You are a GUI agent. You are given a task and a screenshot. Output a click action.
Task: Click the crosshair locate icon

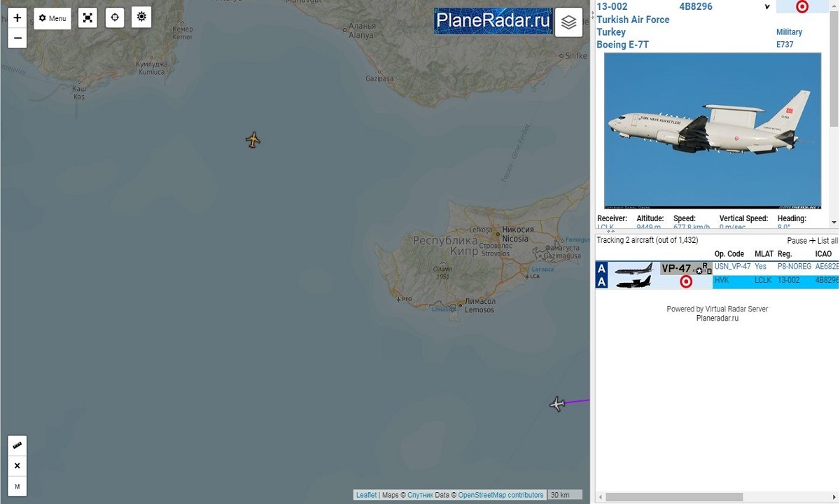[x=115, y=17]
